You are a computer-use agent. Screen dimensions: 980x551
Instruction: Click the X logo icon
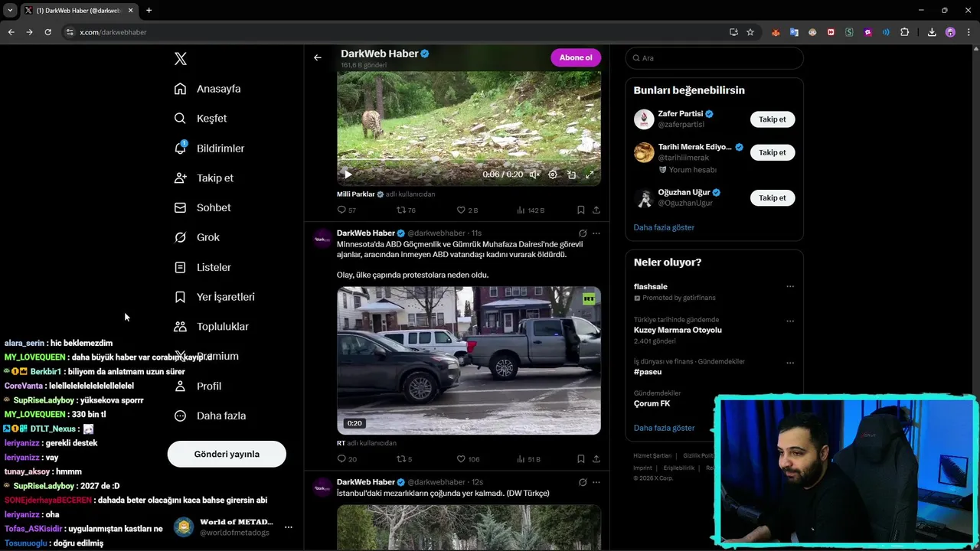(180, 59)
